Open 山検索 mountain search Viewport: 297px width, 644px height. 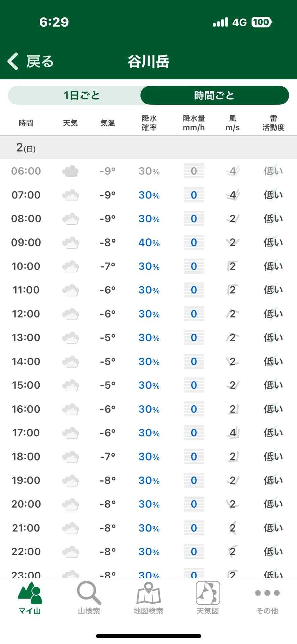pos(89,599)
